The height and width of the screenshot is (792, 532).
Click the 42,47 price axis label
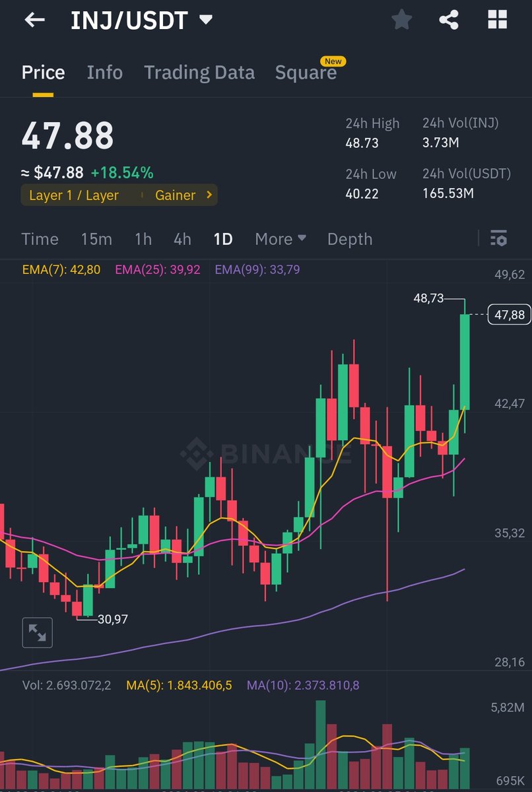pos(510,403)
